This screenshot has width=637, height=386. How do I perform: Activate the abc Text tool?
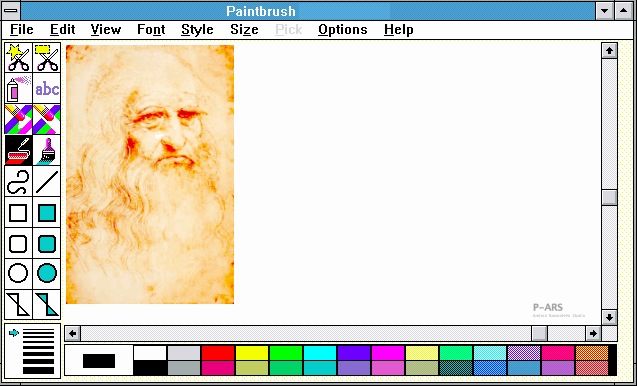coord(47,89)
